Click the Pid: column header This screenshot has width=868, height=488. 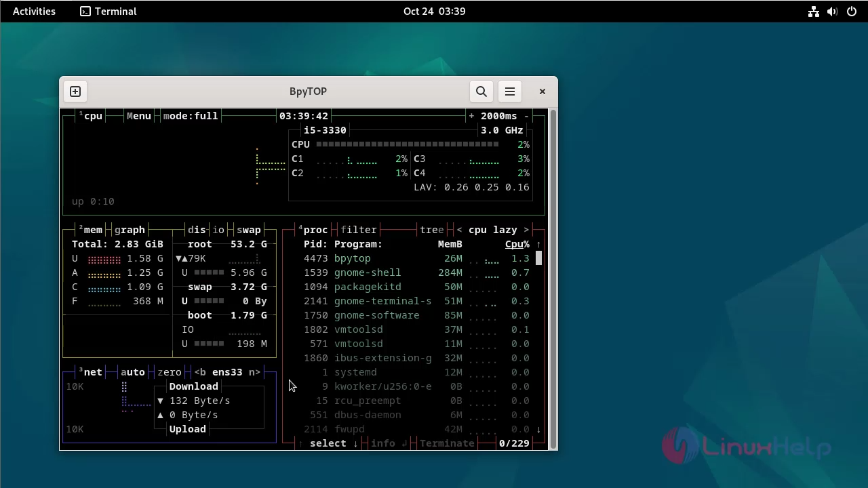[316, 244]
